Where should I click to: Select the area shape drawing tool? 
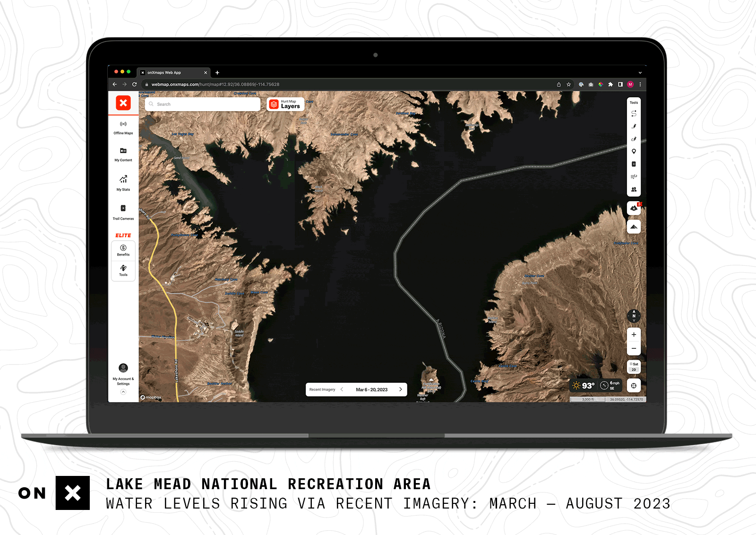[x=634, y=139]
